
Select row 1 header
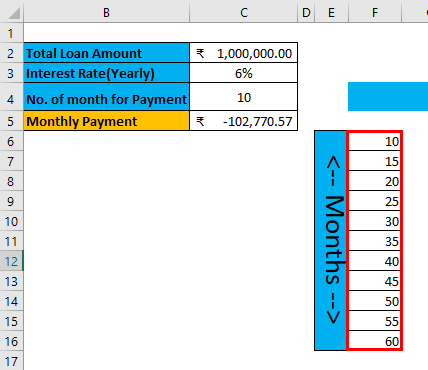(11, 33)
